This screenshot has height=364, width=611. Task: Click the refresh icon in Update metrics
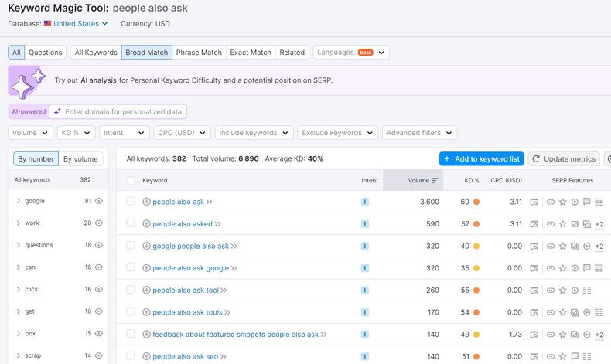[x=536, y=159]
